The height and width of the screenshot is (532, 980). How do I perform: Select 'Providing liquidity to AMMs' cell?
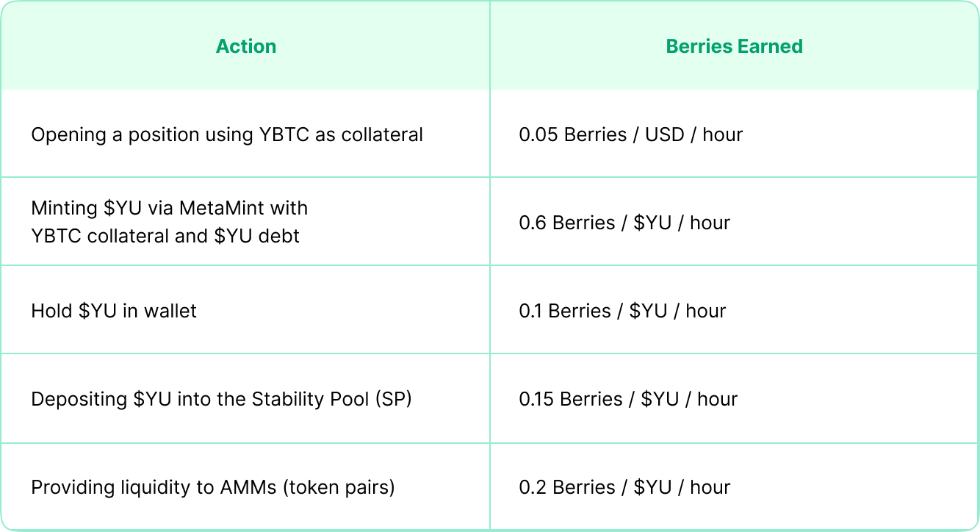[x=245, y=486]
